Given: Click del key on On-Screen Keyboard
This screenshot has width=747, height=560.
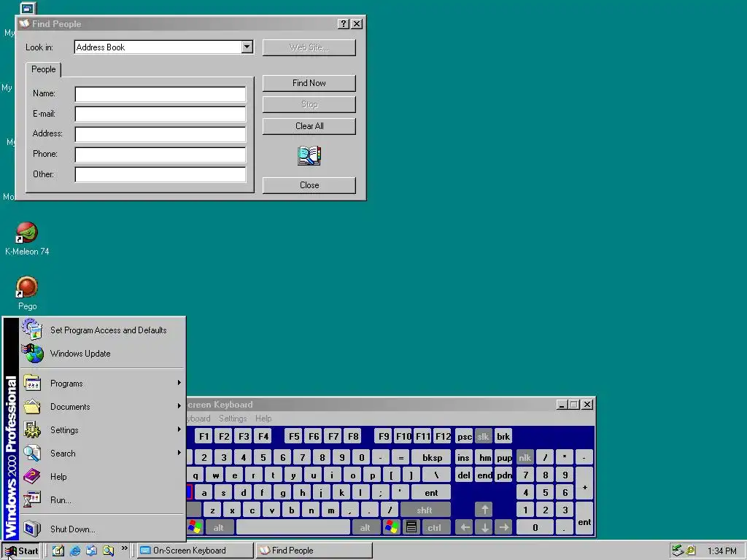Looking at the screenshot, I should pyautogui.click(x=463, y=475).
